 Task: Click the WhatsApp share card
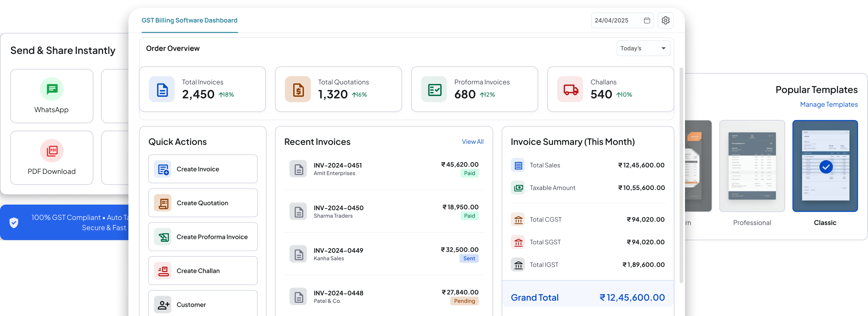tap(52, 96)
